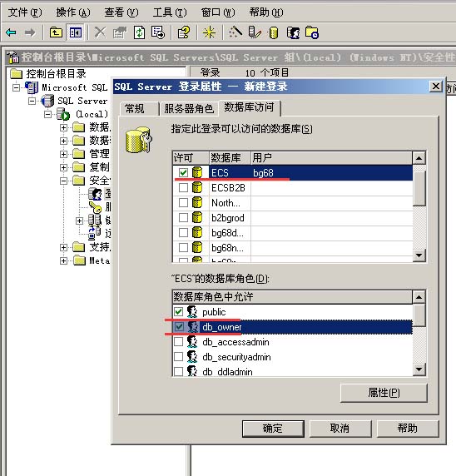Expand the Meta folder tree node

pos(63,260)
